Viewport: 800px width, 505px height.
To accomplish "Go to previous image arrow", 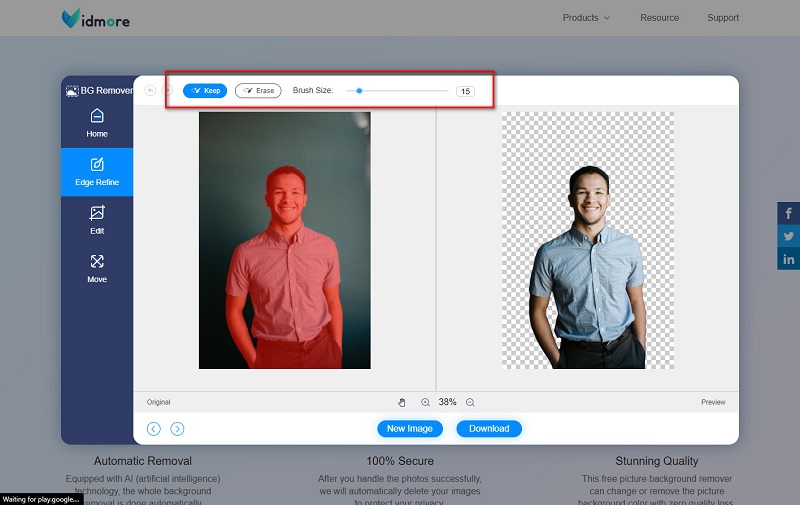I will tap(154, 429).
